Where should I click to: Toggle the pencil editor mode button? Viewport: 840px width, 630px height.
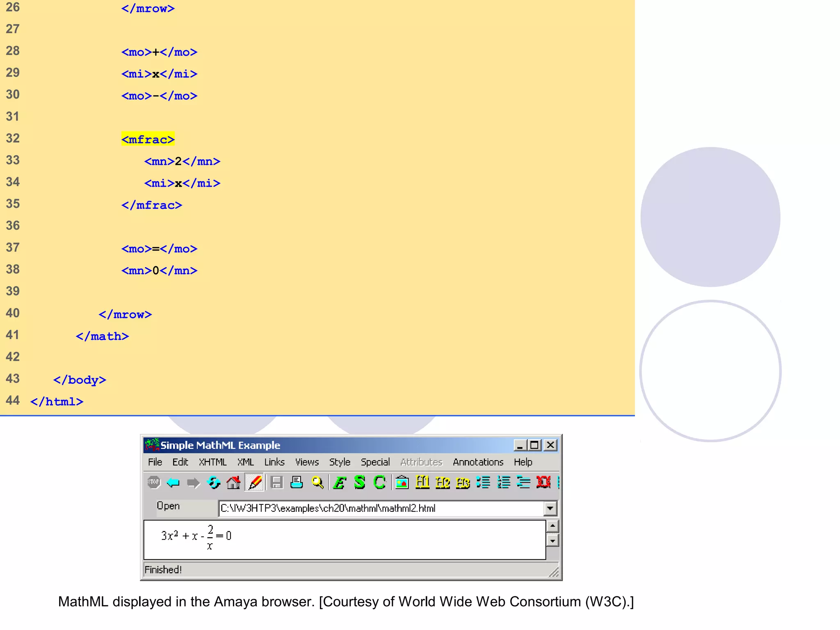255,482
